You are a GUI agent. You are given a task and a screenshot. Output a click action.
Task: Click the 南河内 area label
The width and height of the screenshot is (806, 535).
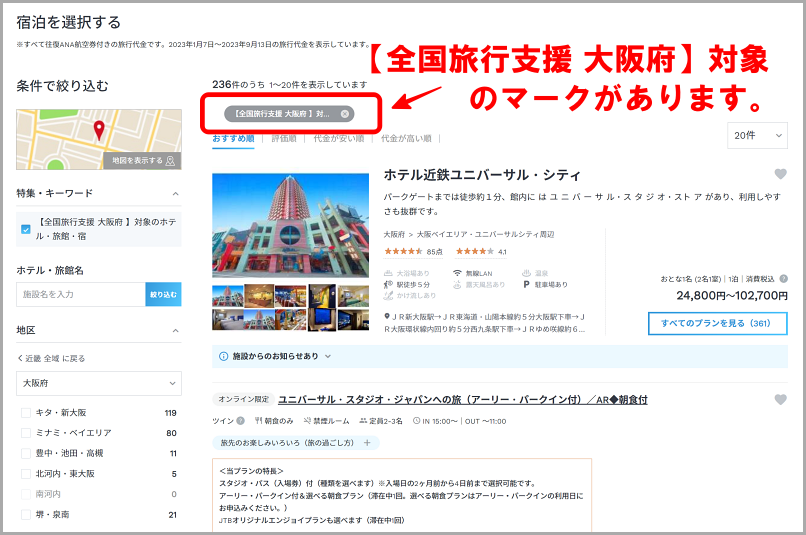click(48, 494)
